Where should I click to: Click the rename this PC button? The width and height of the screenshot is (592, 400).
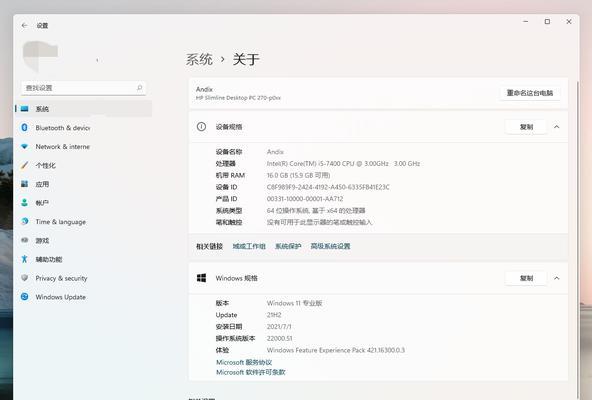530,93
